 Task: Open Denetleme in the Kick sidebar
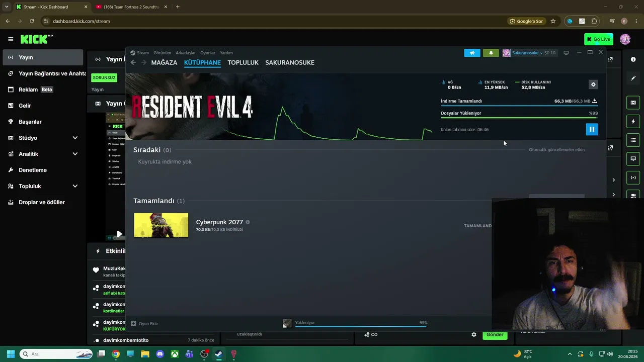coord(43,170)
